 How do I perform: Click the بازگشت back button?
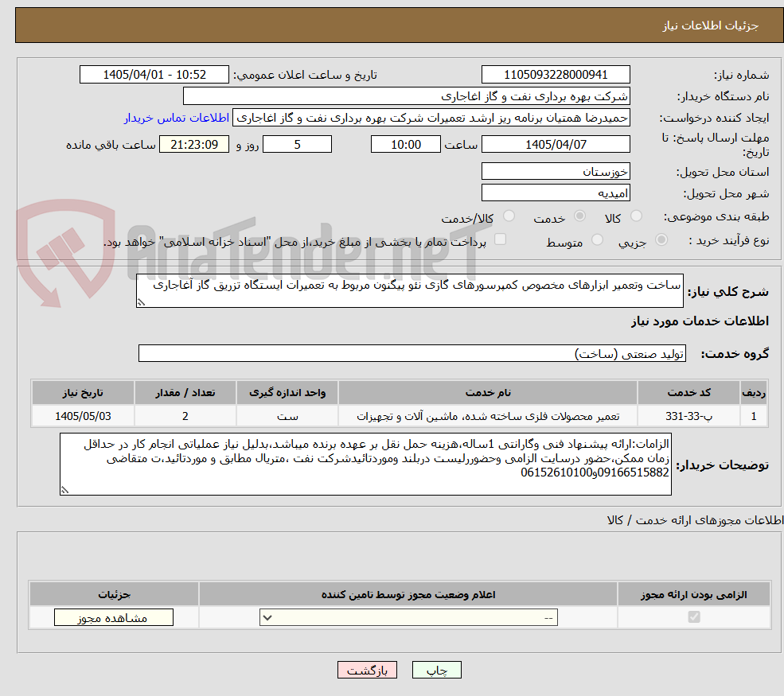[367, 670]
